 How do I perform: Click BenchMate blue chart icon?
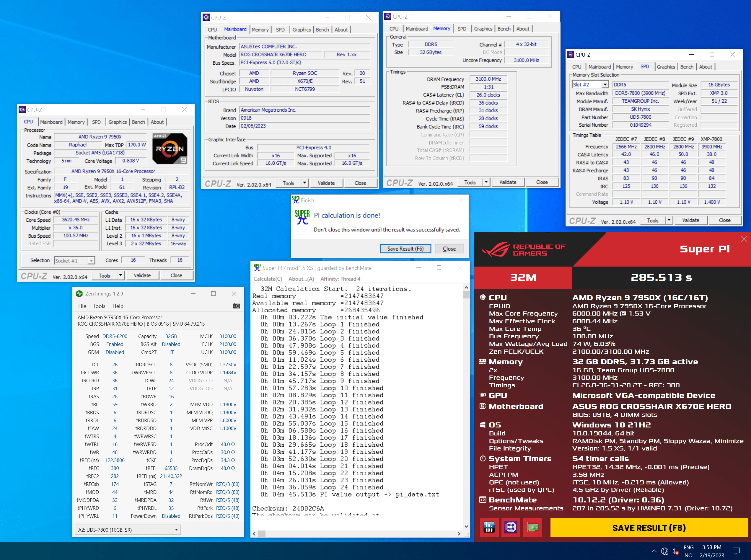tap(489, 527)
